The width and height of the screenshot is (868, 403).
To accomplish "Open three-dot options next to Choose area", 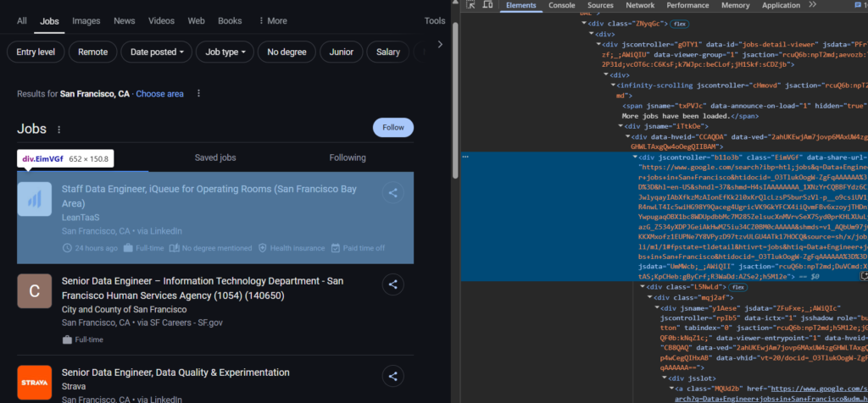I will pyautogui.click(x=198, y=94).
